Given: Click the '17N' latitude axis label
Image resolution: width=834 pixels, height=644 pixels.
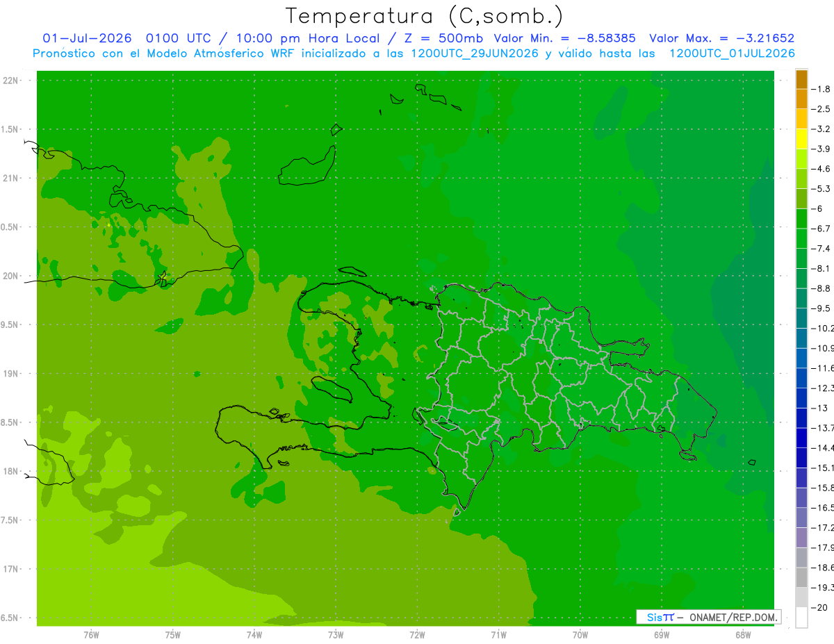Looking at the screenshot, I should tap(11, 570).
